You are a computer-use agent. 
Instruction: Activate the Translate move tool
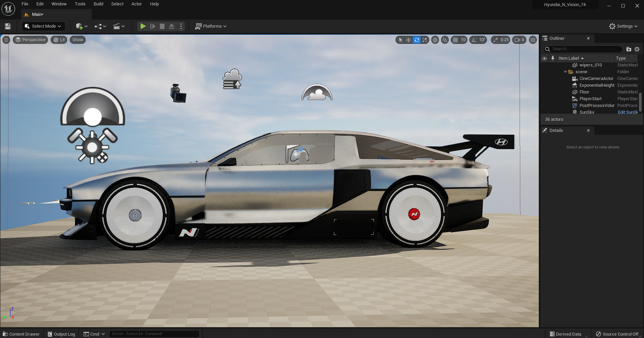[408, 40]
